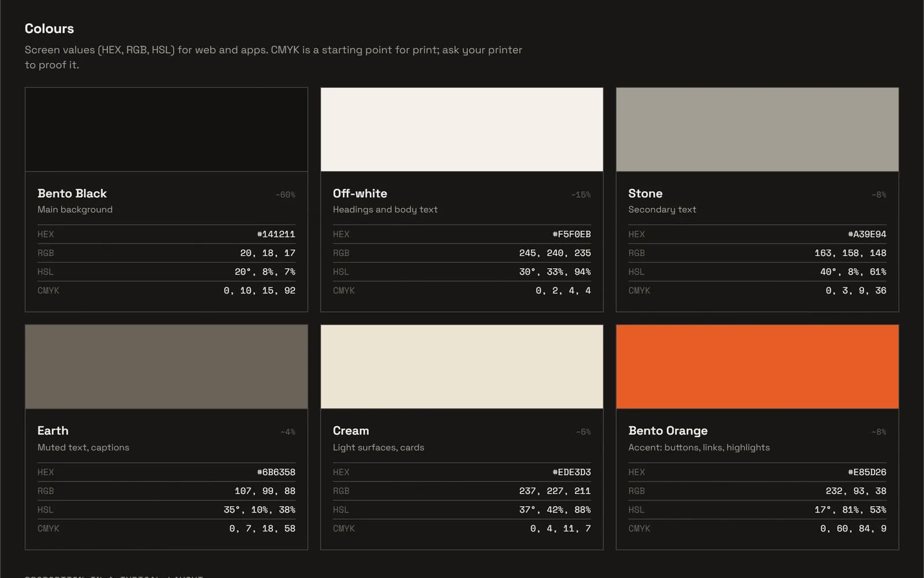Viewport: 924px width, 578px height.
Task: Click the Colours section heading
Action: coord(49,28)
